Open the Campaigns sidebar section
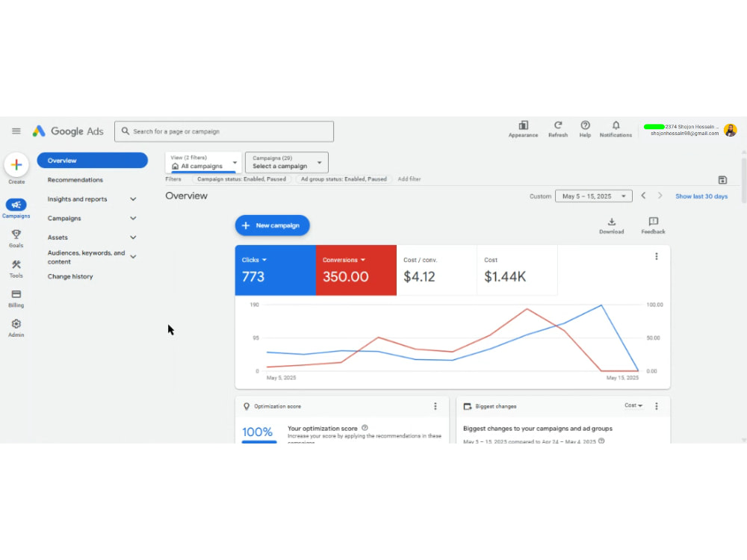 tap(16, 208)
